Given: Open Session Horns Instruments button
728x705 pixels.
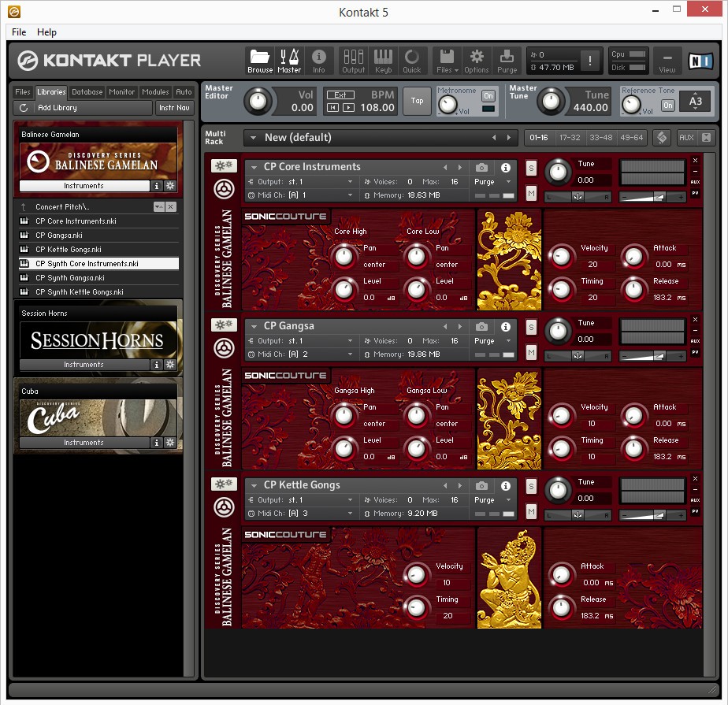Looking at the screenshot, I should click(x=84, y=365).
